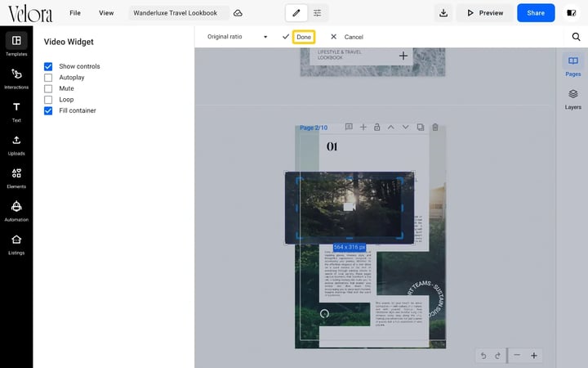Screen dimensions: 588x368
Task: Click the plus icon on cover page
Action: (x=403, y=56)
